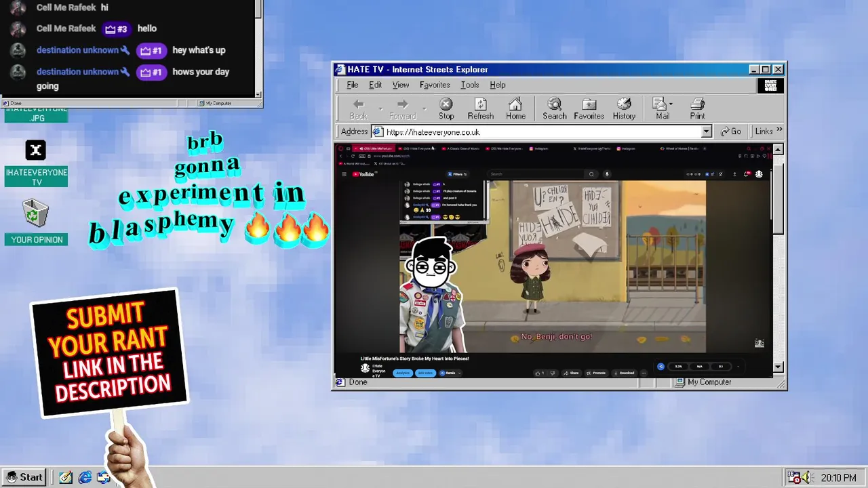Open the Favorites folder toolbar icon
The width and height of the screenshot is (868, 488).
tap(589, 104)
